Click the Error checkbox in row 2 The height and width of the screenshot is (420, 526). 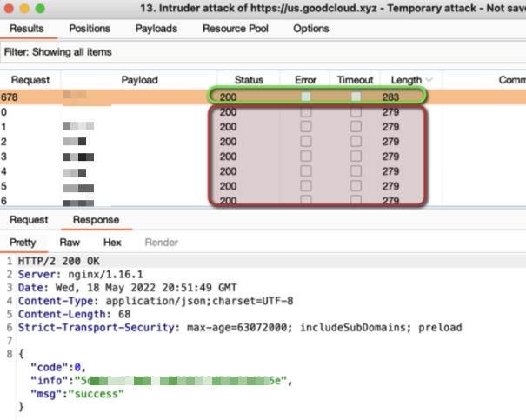(306, 141)
